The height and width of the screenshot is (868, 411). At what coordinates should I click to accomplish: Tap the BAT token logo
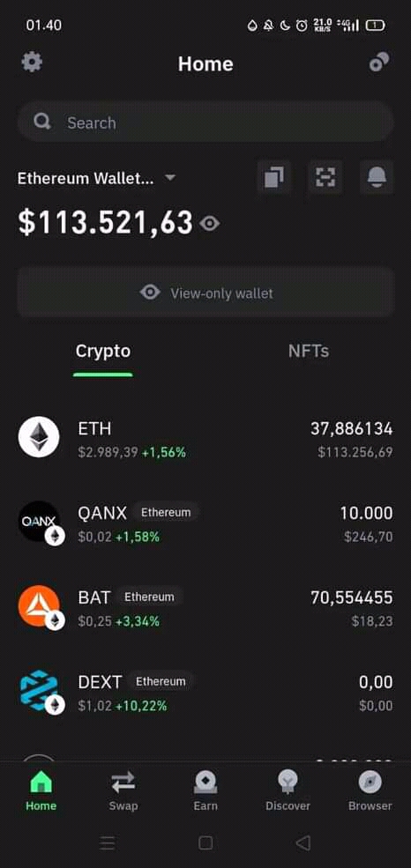39,605
